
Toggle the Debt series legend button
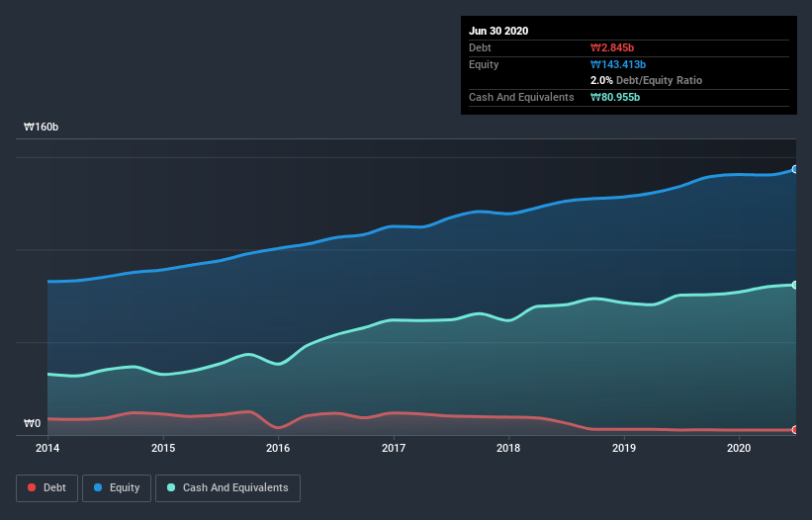[46, 488]
